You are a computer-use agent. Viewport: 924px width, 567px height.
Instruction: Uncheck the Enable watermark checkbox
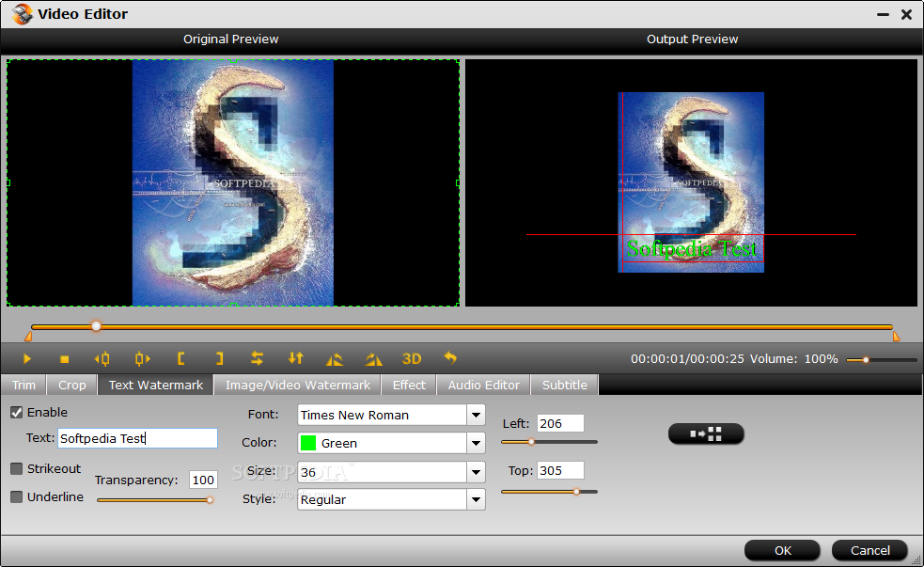[x=17, y=413]
